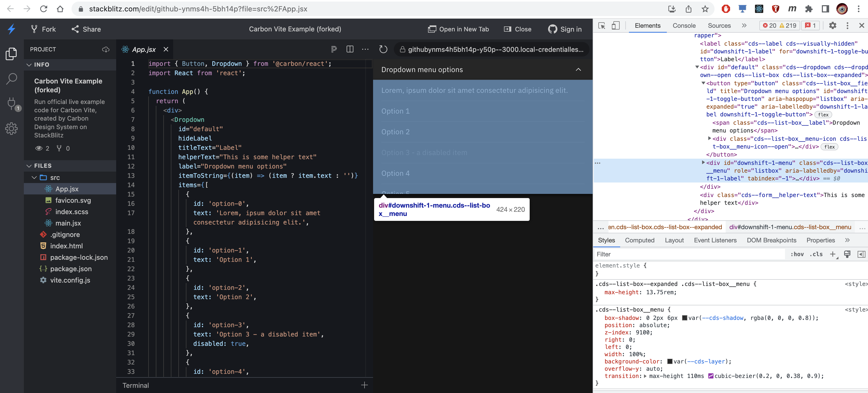Image resolution: width=868 pixels, height=393 pixels.
Task: Open the StackBlitz settings gear
Action: pyautogui.click(x=11, y=128)
